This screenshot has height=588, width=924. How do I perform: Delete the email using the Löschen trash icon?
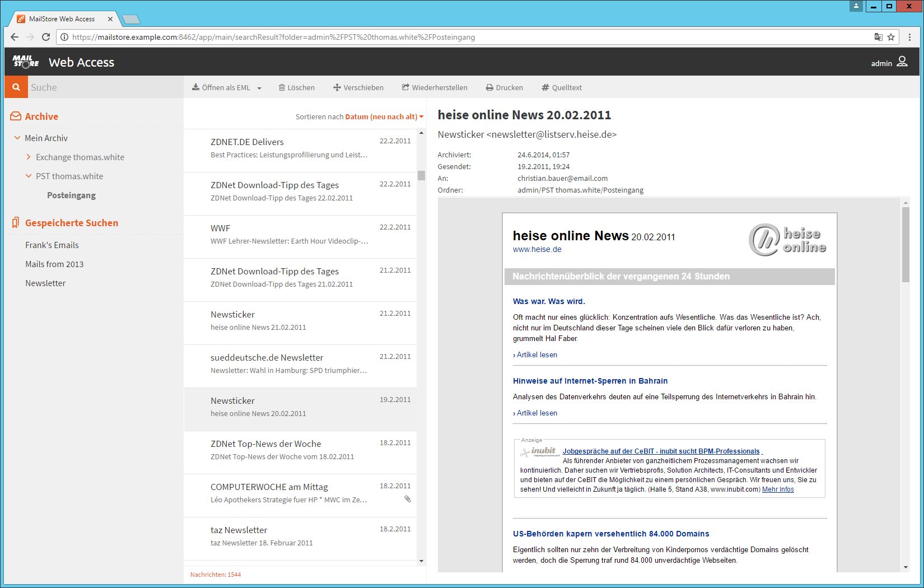(282, 87)
